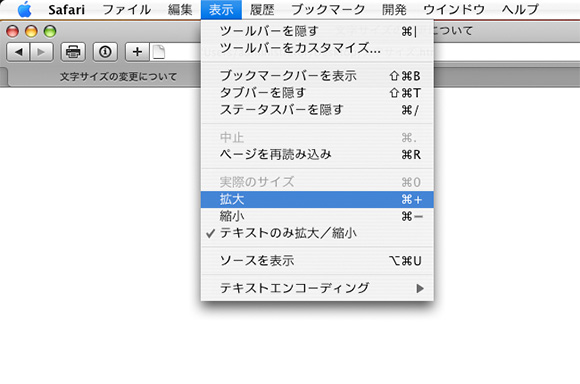The height and width of the screenshot is (384, 580).
Task: Open the 編集 menu
Action: (180, 9)
